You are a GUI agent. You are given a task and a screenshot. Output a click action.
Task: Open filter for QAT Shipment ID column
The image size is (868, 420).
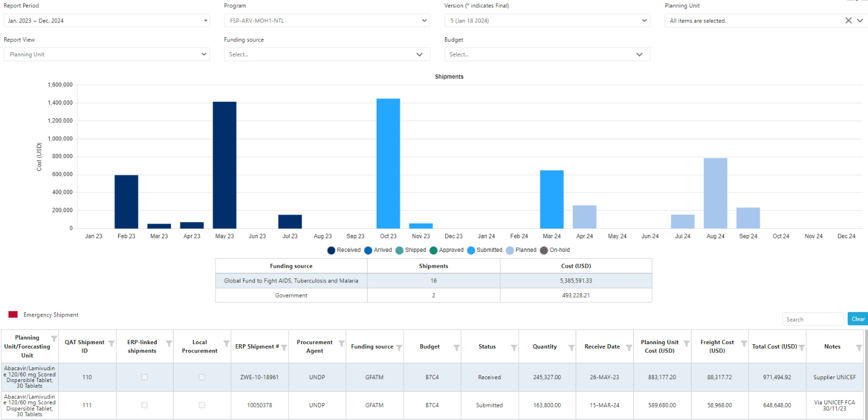click(111, 343)
